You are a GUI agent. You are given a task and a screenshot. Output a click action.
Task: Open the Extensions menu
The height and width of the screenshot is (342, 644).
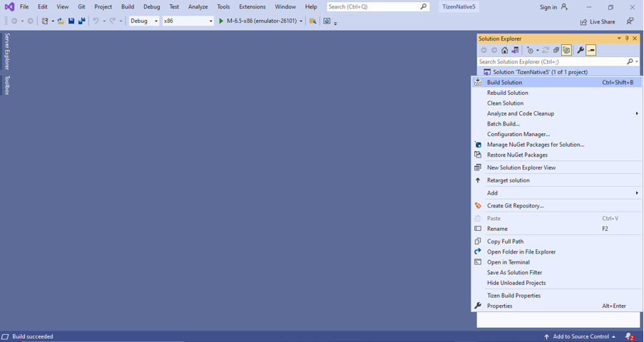(x=252, y=7)
